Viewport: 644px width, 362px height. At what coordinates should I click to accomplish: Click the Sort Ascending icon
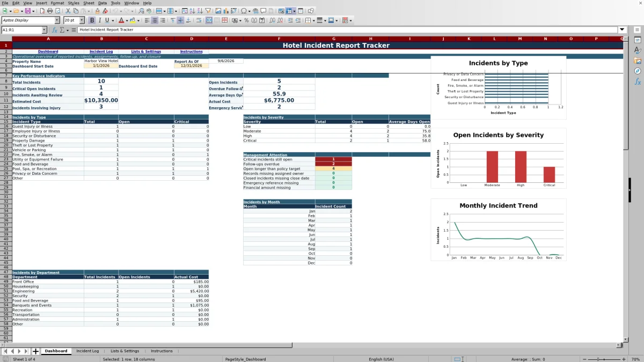point(192,11)
